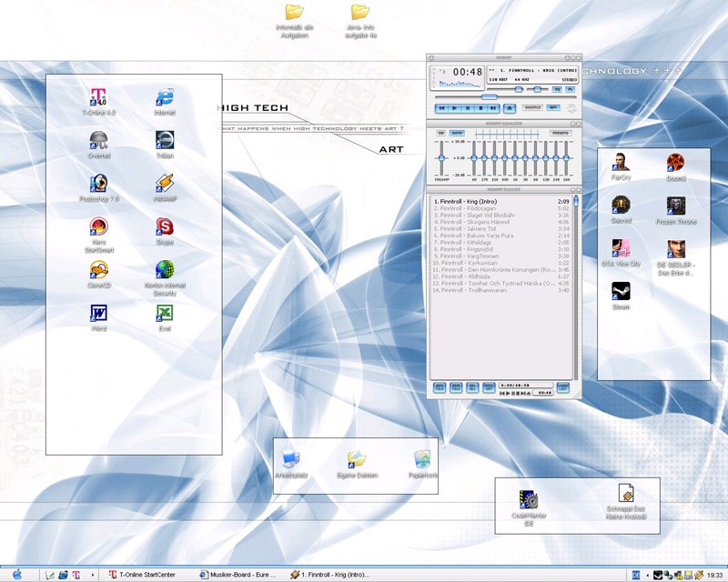Open the Java-Info aufgabe 4a folder

coord(360,21)
